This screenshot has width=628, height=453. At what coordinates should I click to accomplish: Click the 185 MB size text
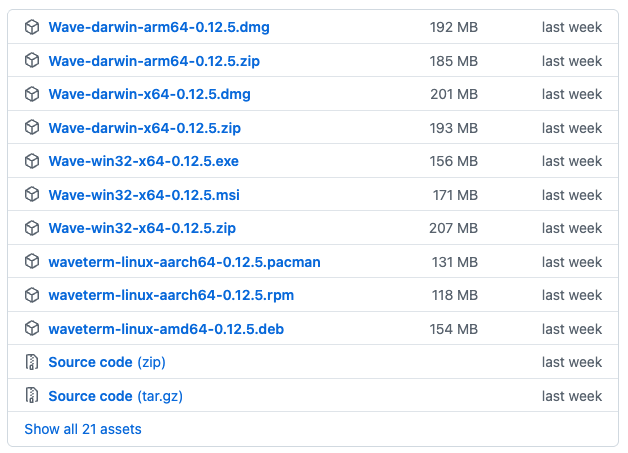[x=454, y=61]
